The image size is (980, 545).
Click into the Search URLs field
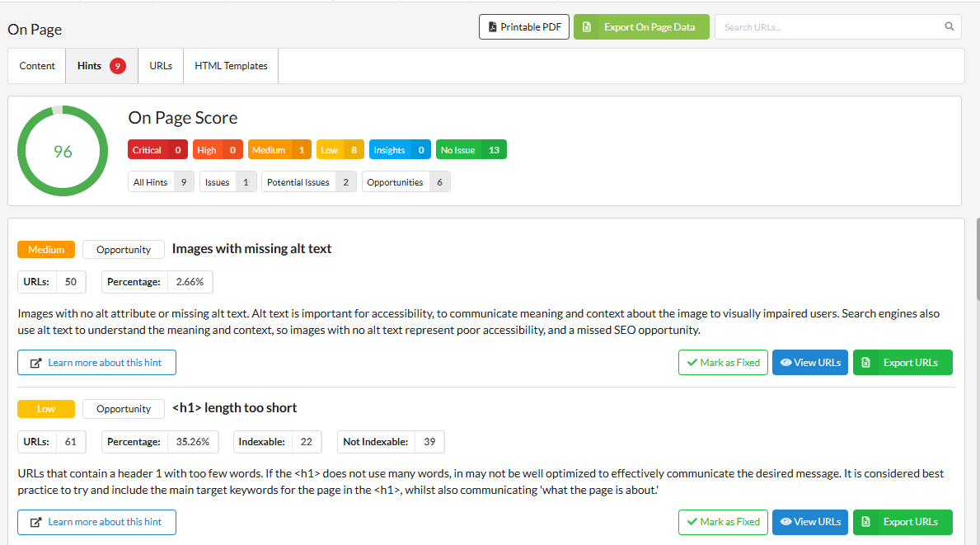pos(828,27)
